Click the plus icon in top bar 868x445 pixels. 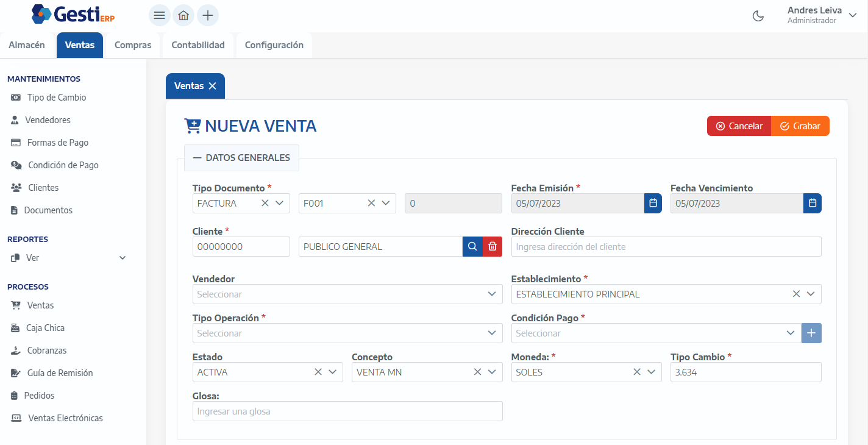click(x=207, y=15)
